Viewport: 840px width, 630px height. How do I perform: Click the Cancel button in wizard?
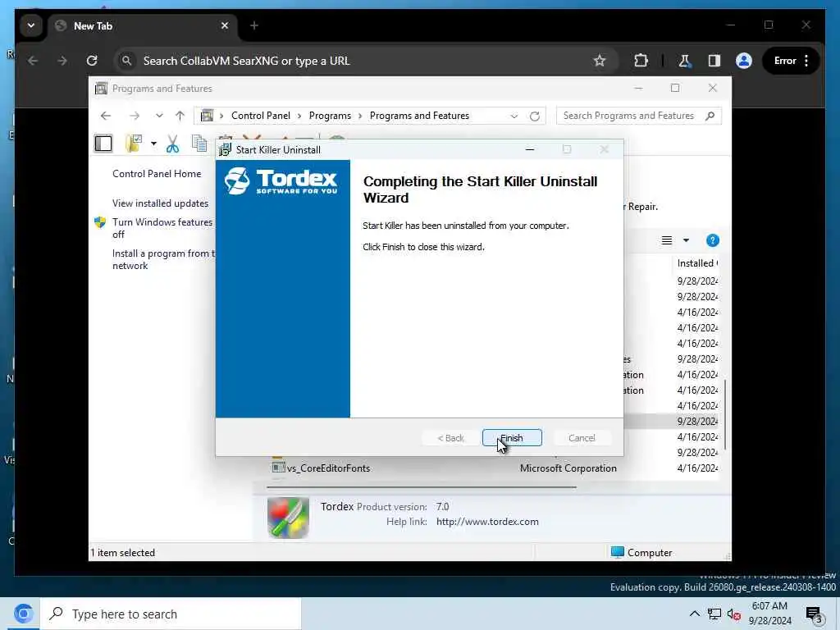[x=582, y=438]
